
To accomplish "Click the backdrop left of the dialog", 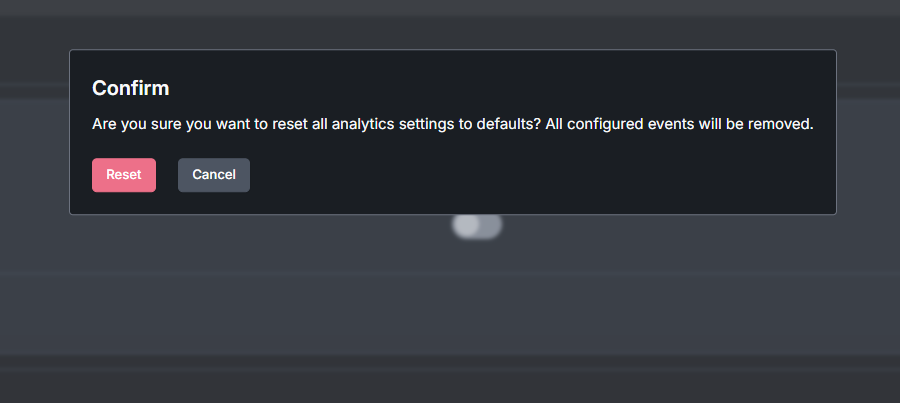I will click(34, 132).
